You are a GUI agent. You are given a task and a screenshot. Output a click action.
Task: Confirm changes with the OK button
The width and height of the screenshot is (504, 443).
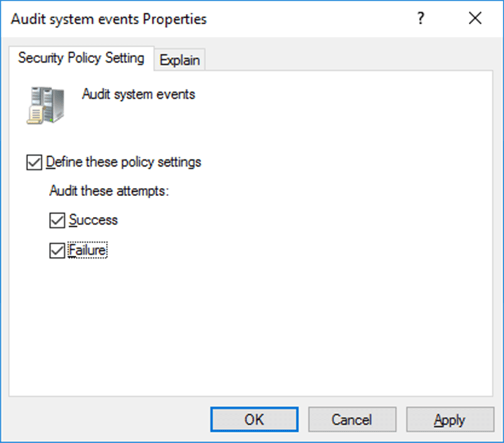[255, 419]
